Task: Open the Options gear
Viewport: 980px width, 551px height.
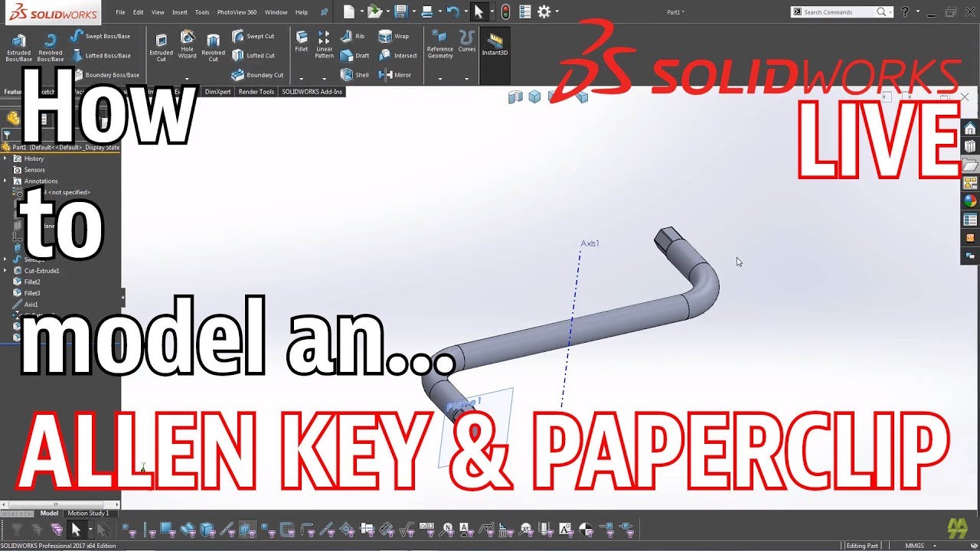Action: pyautogui.click(x=544, y=11)
